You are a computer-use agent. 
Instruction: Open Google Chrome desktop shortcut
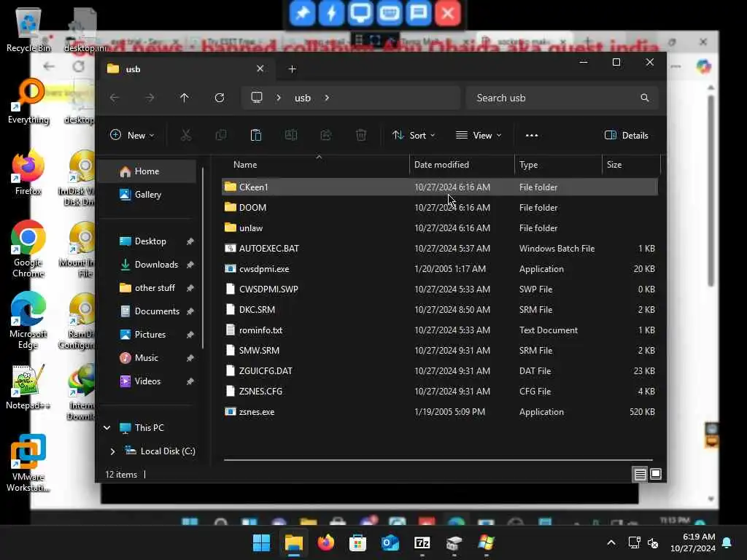[28, 249]
